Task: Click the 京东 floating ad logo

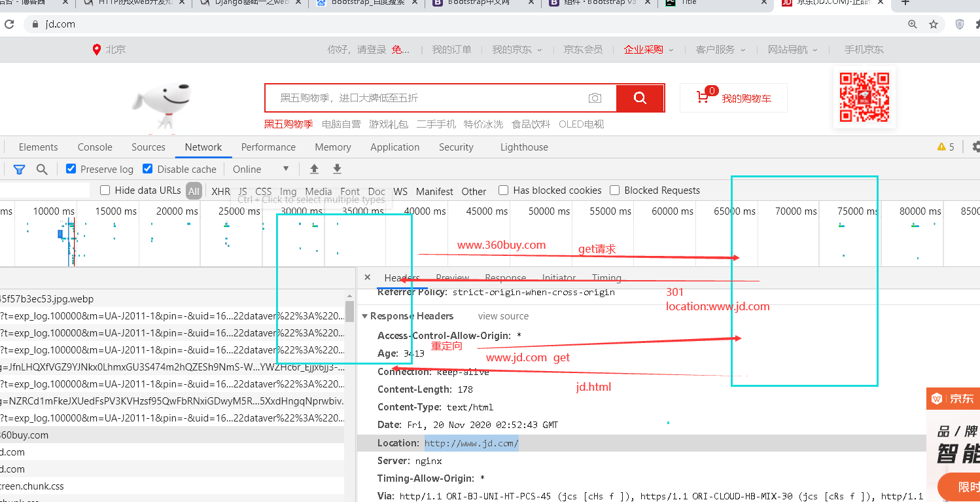Action: click(952, 399)
